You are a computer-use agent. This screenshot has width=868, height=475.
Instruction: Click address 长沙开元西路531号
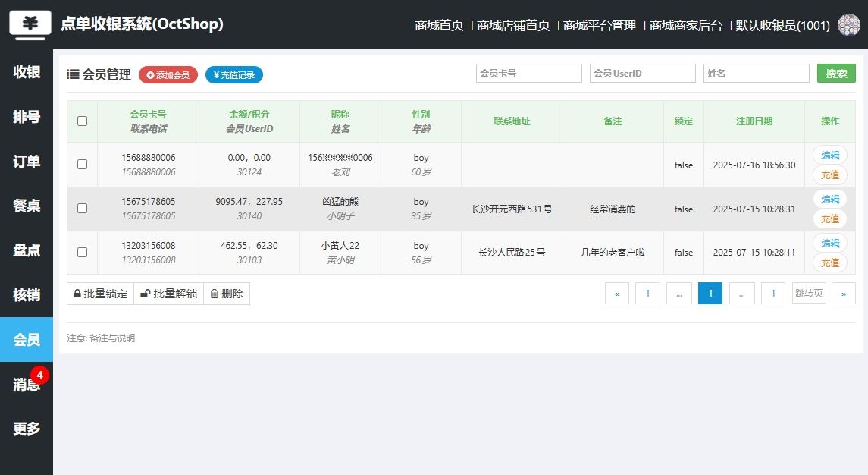(x=512, y=209)
